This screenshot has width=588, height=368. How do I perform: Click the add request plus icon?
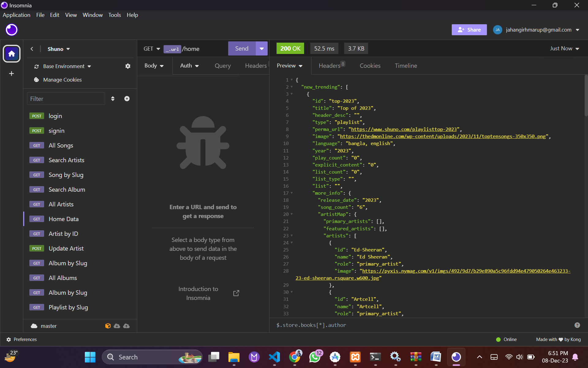click(x=127, y=99)
